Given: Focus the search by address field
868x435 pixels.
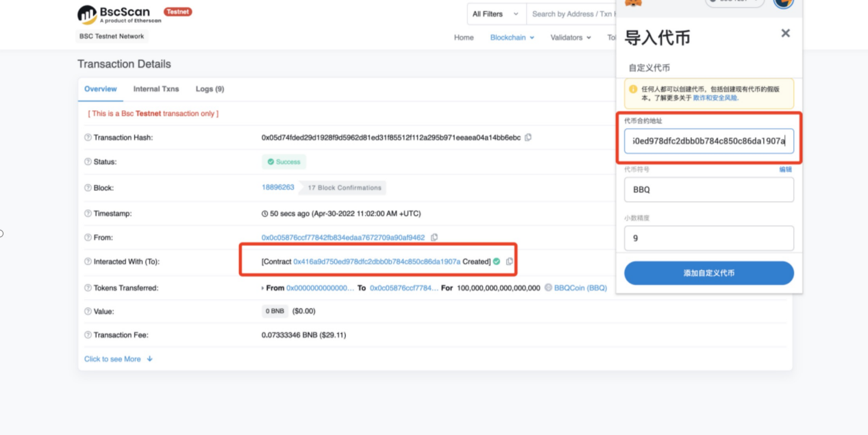Looking at the screenshot, I should pos(571,14).
